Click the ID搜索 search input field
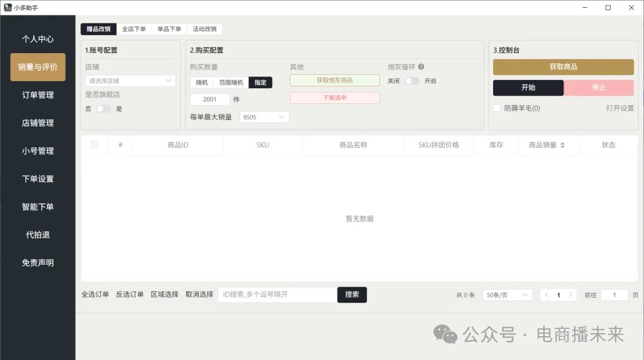The width and height of the screenshot is (644, 360). [277, 295]
